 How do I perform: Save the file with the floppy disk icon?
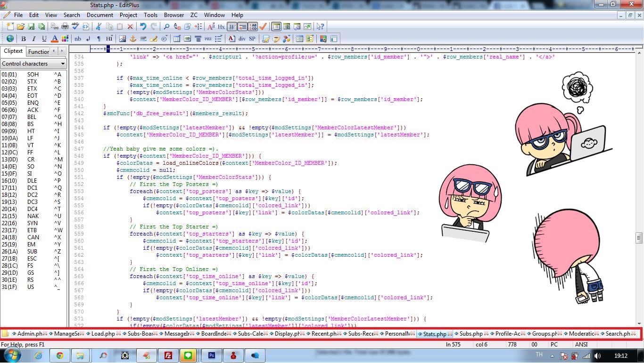(x=31, y=26)
